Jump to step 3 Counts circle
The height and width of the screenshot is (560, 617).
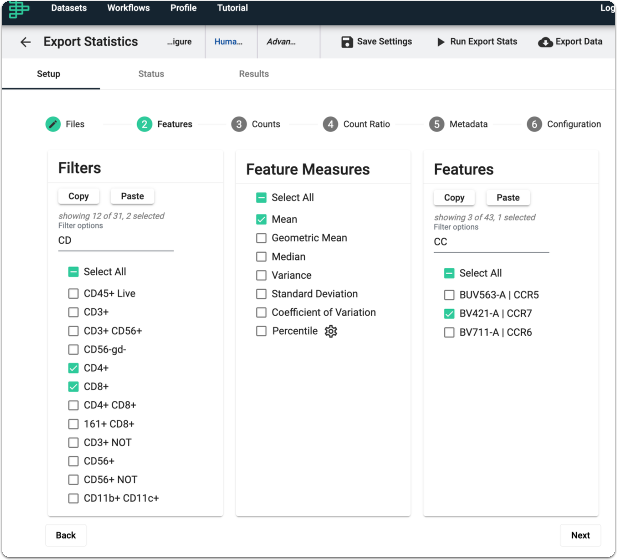coord(239,124)
